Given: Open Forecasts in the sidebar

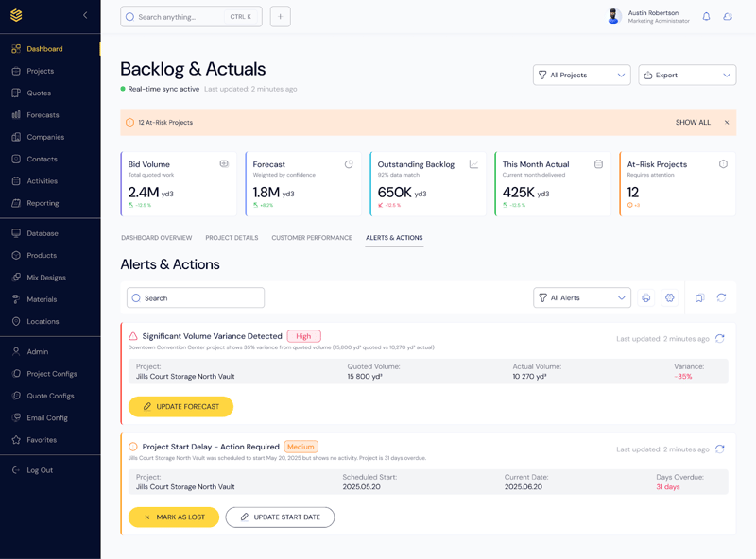Looking at the screenshot, I should coord(43,115).
